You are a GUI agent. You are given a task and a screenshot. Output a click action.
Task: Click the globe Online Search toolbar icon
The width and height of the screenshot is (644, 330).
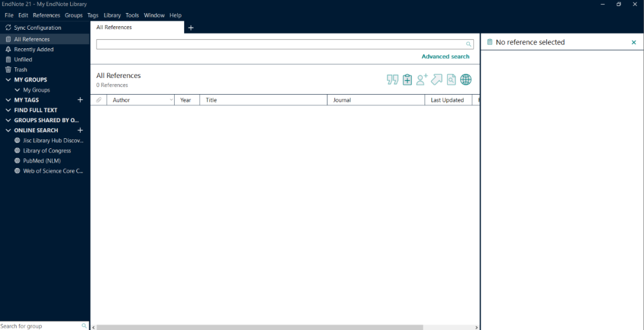pos(466,80)
